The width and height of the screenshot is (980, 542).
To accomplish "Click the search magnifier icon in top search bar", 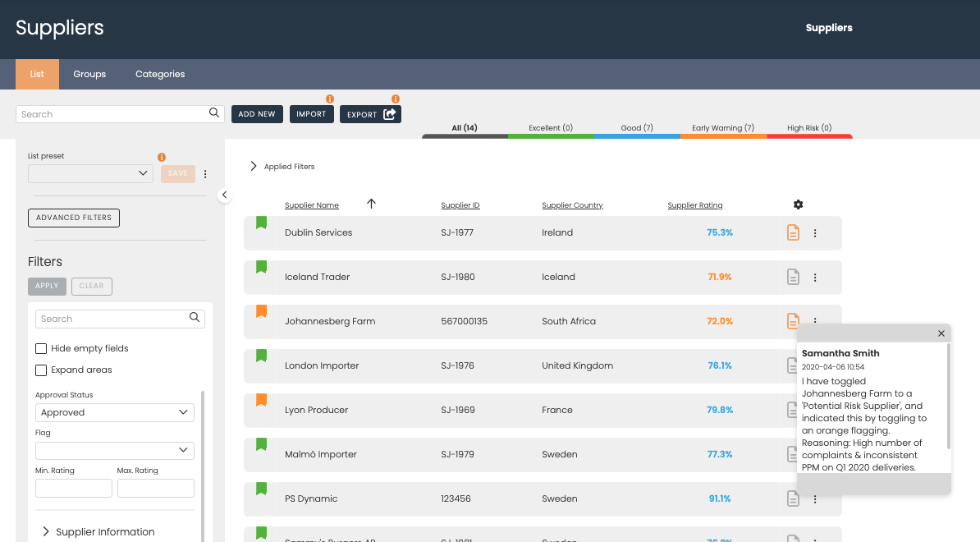I will pyautogui.click(x=213, y=113).
